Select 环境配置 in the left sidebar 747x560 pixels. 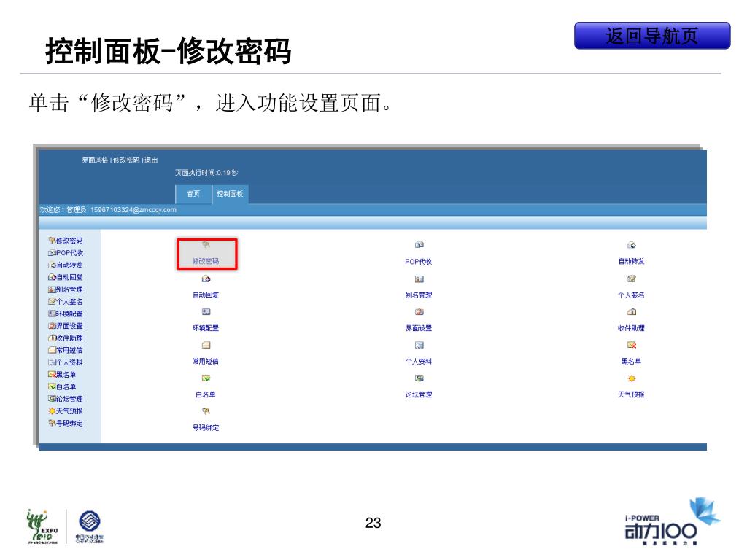point(69,314)
